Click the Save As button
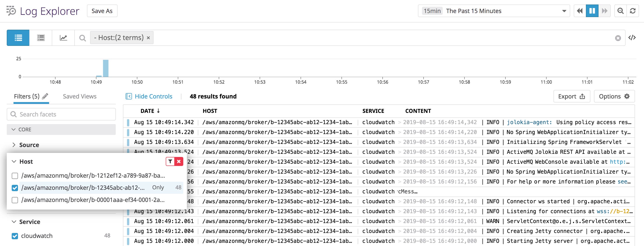Viewport: 644px width, 246px height. (102, 11)
